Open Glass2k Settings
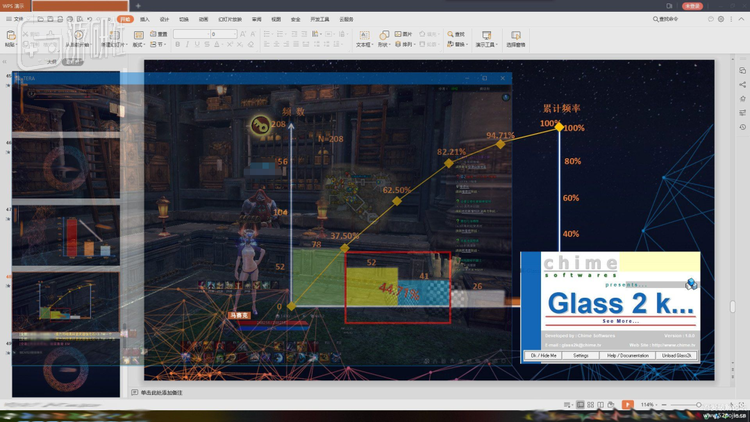 pos(581,355)
